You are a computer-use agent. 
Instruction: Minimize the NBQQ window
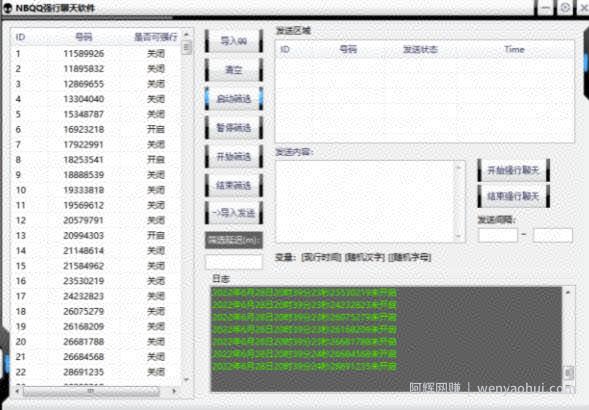point(546,8)
